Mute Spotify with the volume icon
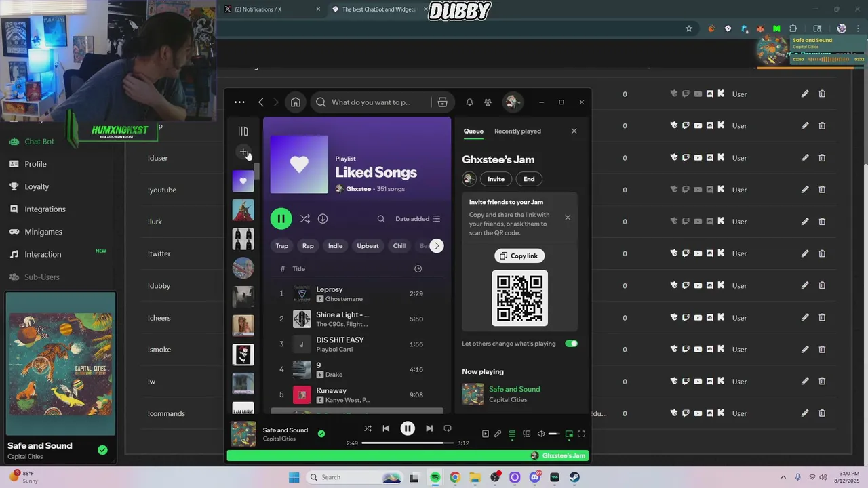868x488 pixels. coord(541,434)
